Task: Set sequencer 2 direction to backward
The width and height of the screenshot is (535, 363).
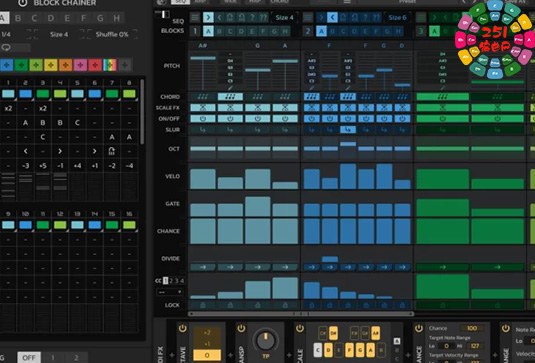Action: [x=332, y=17]
